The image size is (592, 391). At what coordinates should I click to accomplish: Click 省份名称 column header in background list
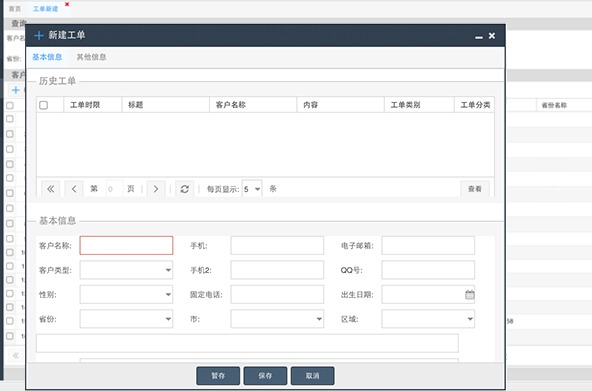coord(554,105)
